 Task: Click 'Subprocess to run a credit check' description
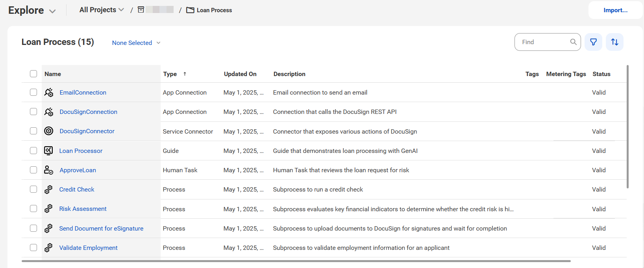(x=318, y=189)
